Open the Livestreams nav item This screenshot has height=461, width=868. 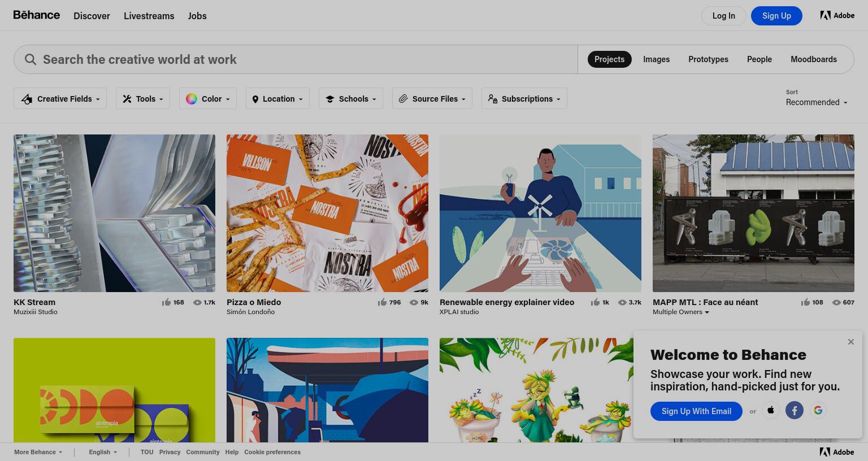[x=149, y=16]
